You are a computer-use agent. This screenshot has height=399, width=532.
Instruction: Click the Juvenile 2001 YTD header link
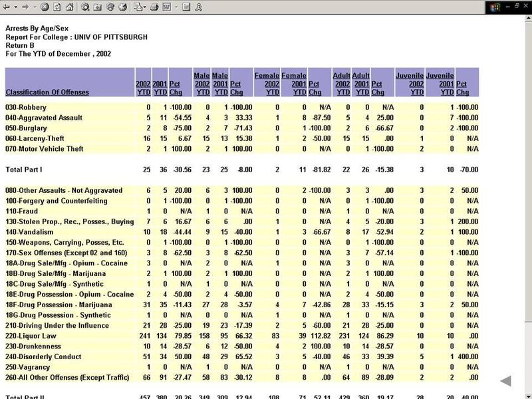click(440, 84)
